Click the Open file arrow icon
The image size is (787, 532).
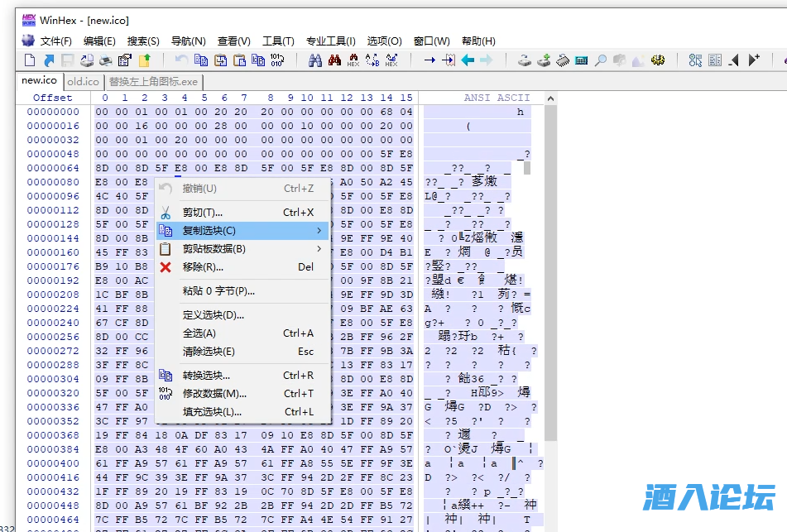point(49,60)
